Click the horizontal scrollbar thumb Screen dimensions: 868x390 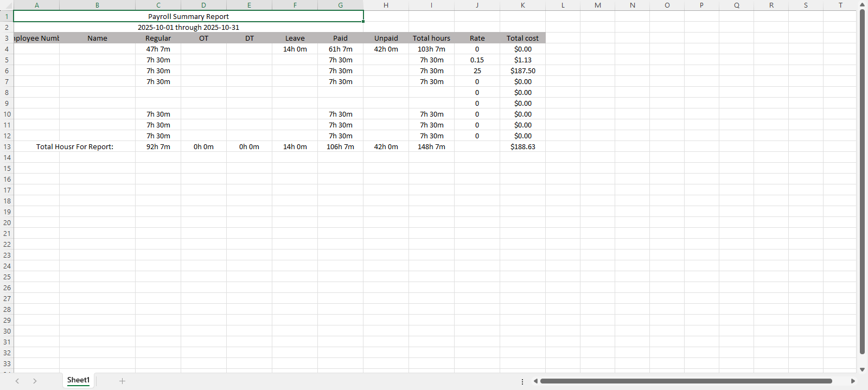pyautogui.click(x=686, y=381)
